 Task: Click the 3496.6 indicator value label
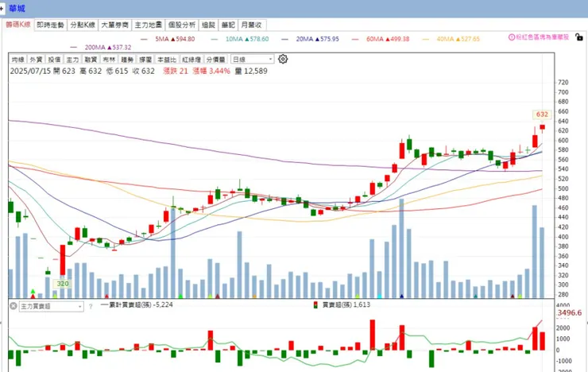click(x=569, y=312)
